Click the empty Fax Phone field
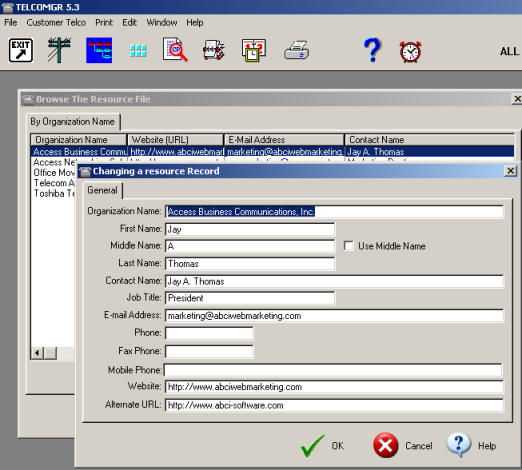The image size is (522, 470). pos(209,351)
